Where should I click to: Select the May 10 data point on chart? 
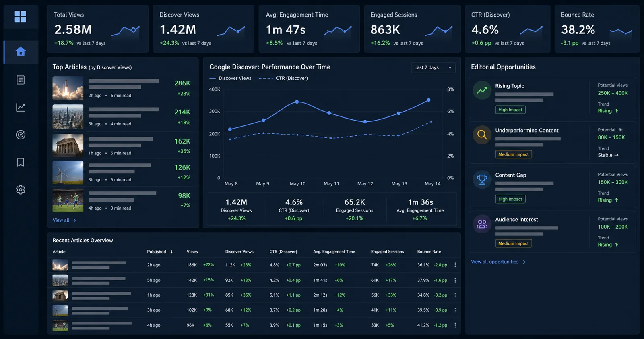(297, 102)
